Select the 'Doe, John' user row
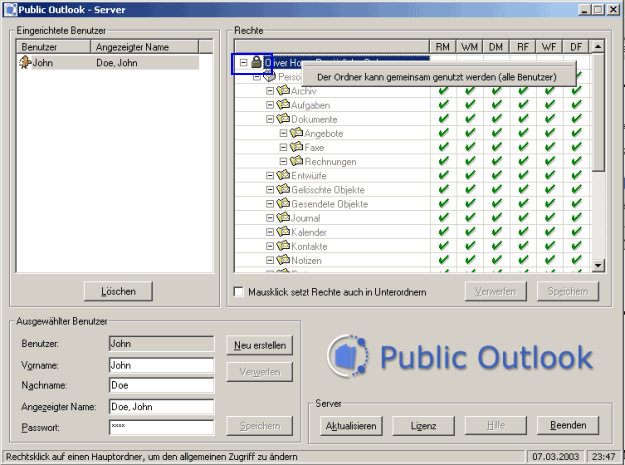 pyautogui.click(x=108, y=63)
